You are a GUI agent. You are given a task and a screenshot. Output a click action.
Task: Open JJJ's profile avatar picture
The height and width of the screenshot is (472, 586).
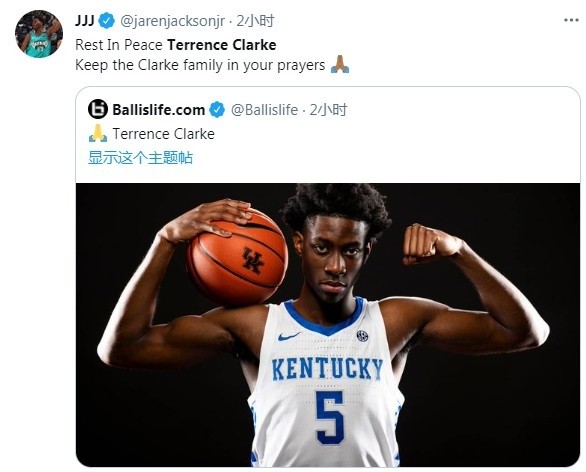pos(38,34)
